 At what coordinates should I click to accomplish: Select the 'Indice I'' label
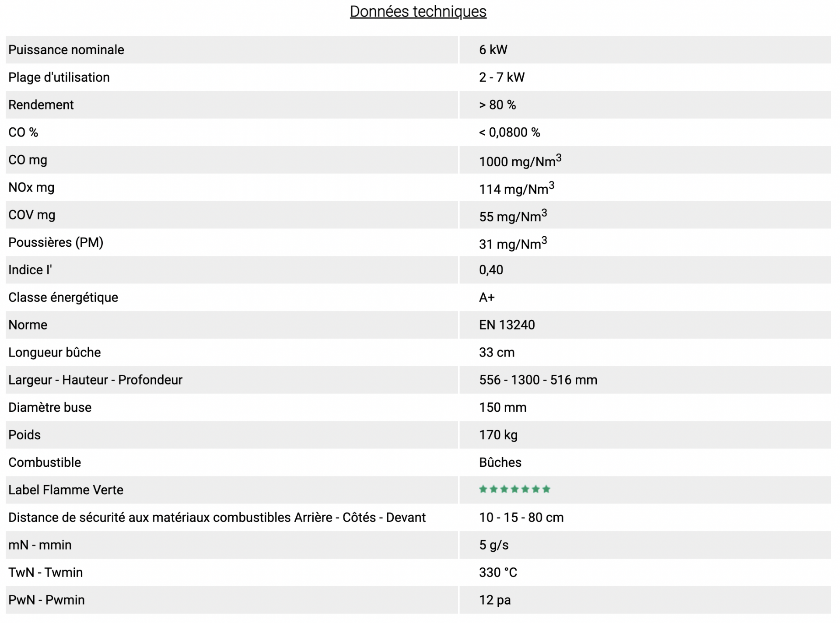[30, 270]
